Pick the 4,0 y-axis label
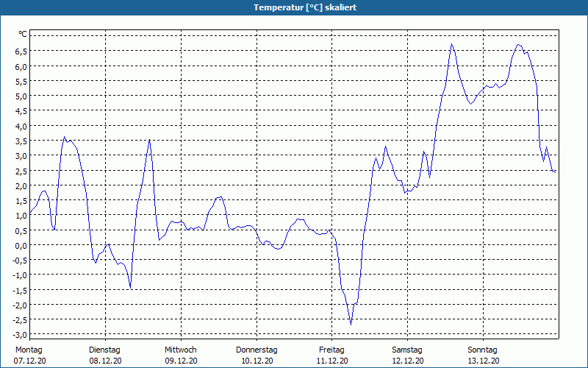Image resolution: width=588 pixels, height=368 pixels. 21,126
